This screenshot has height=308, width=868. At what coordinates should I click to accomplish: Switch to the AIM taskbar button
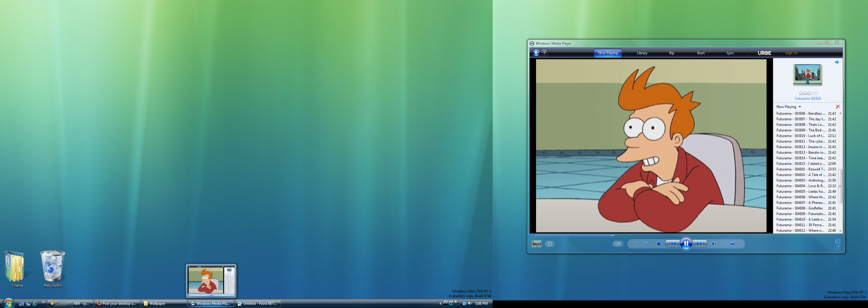click(x=70, y=304)
